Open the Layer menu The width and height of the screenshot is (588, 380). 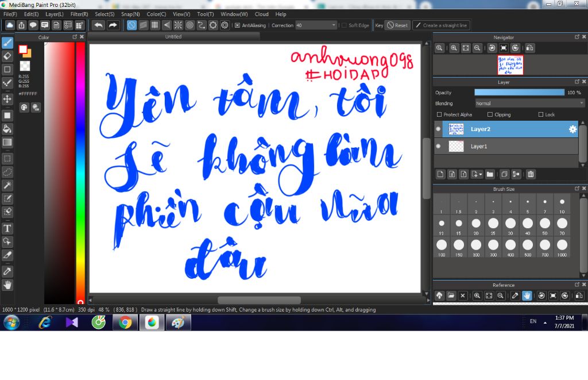55,14
